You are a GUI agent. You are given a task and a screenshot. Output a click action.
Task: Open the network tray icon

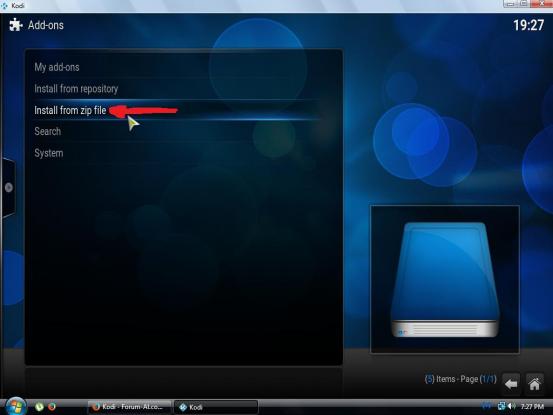click(501, 406)
